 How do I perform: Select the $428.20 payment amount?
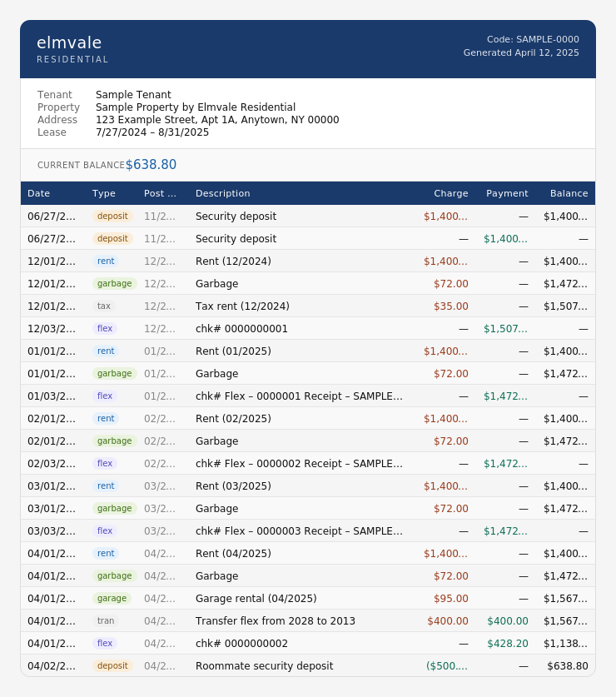(x=508, y=643)
